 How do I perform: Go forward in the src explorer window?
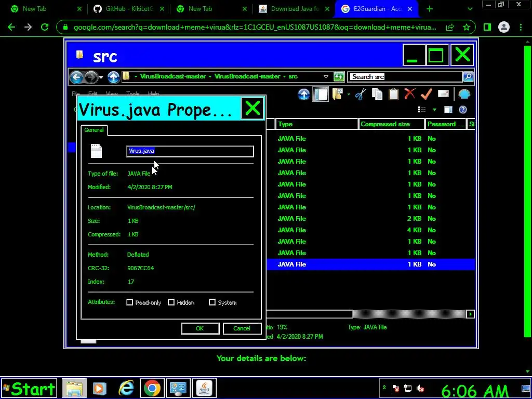[x=91, y=77]
